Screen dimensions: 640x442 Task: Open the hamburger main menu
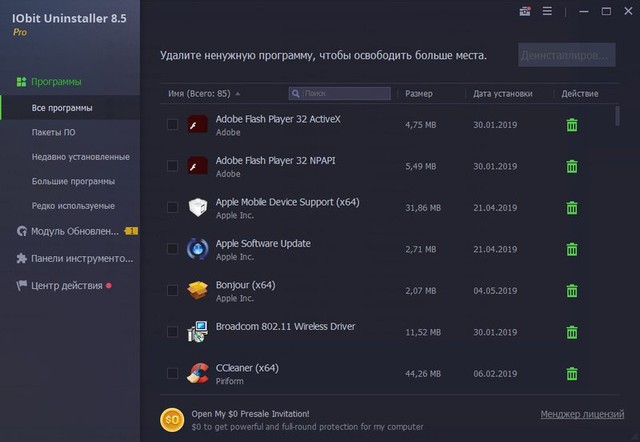(547, 12)
